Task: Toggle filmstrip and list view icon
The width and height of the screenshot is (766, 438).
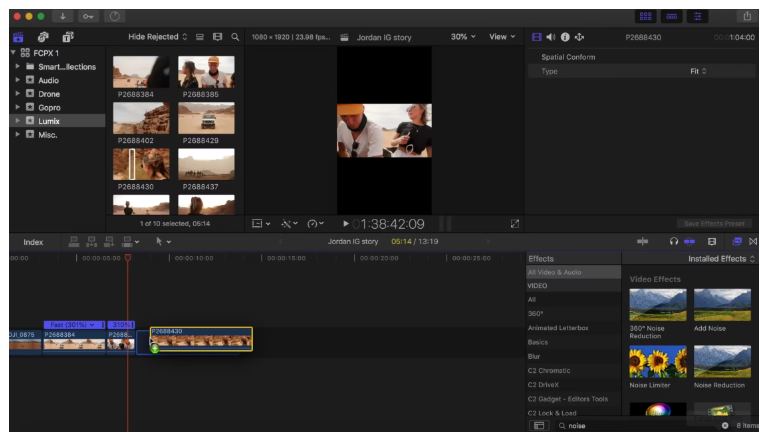Action: click(217, 37)
